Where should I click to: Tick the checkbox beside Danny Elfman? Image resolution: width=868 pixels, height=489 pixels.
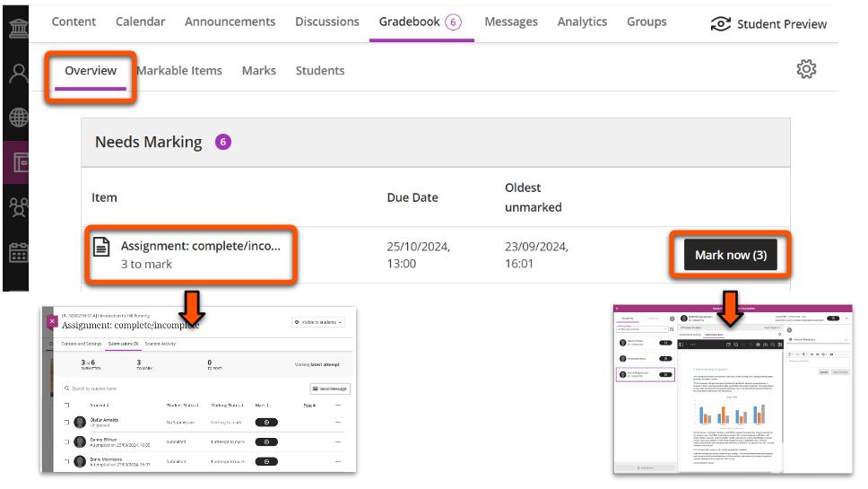[66, 442]
